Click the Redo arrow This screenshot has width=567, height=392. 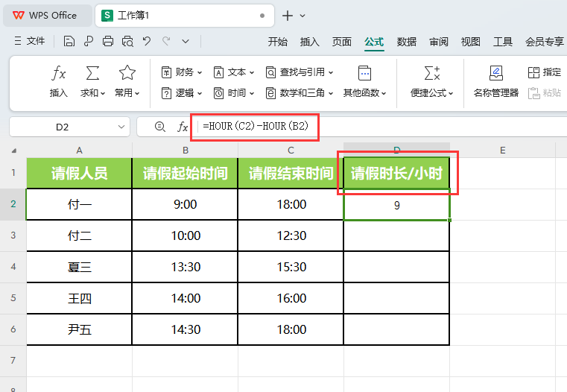coord(166,41)
